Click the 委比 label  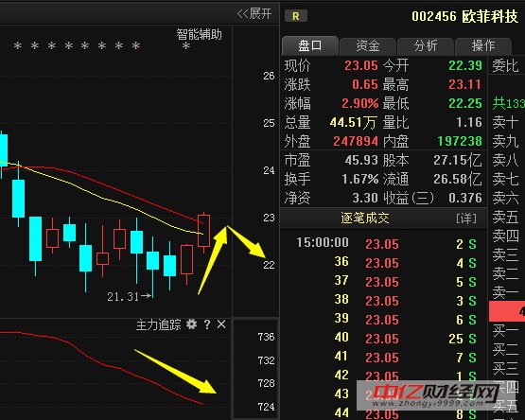505,65
